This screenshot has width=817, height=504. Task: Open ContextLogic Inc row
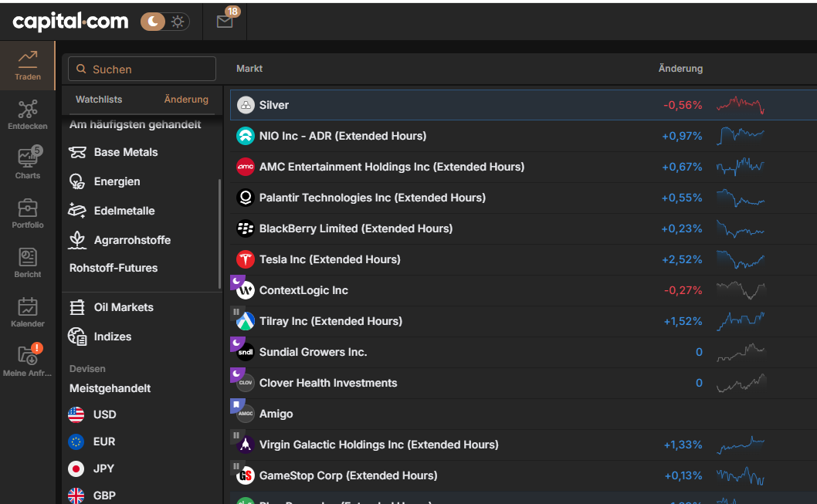pyautogui.click(x=524, y=290)
